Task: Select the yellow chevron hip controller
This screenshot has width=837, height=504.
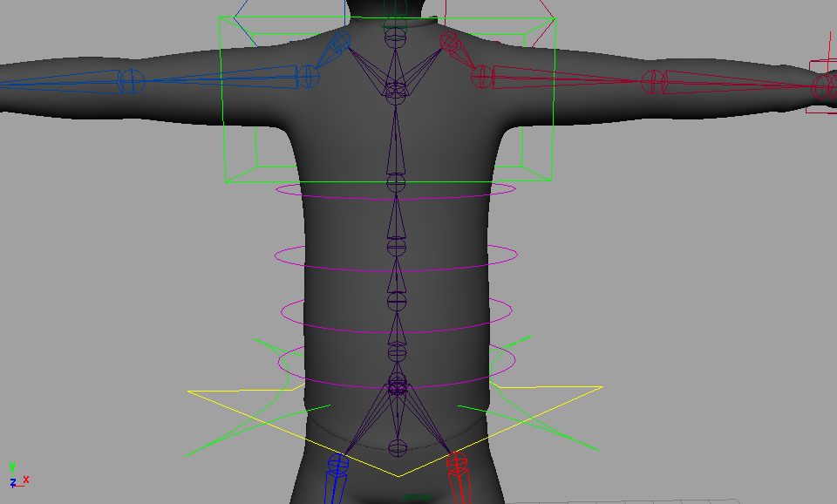Action: [398, 475]
